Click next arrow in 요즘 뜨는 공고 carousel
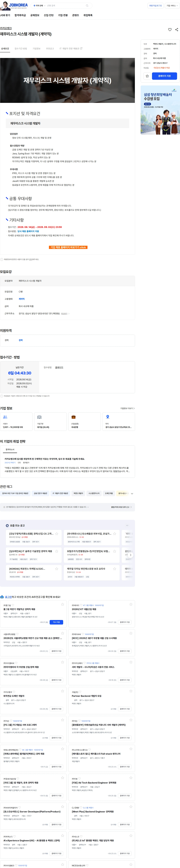The width and height of the screenshot is (180, 868). (x=131, y=555)
